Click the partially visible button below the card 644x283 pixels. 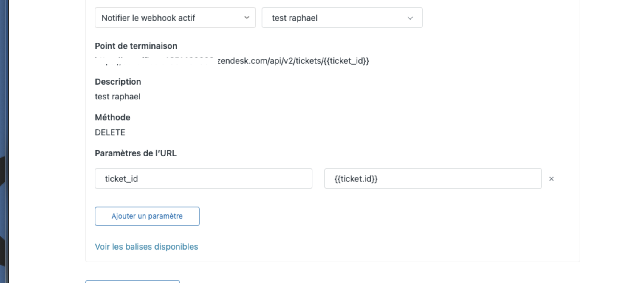tap(133, 281)
